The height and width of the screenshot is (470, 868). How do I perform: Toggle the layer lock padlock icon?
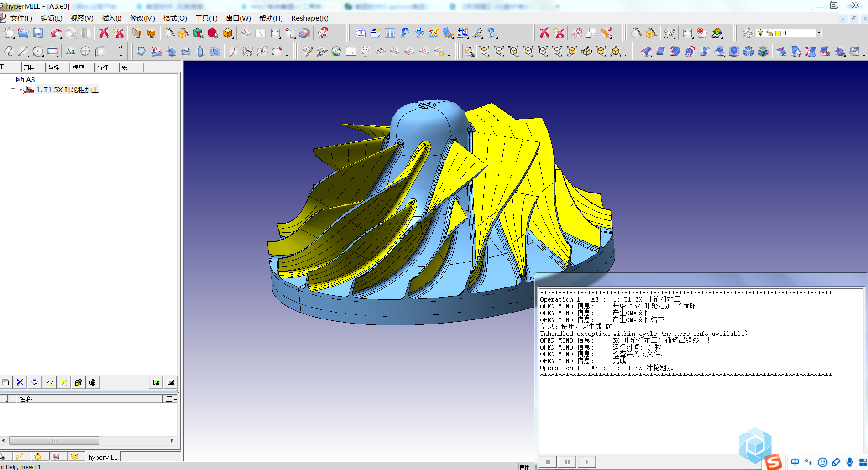pos(769,33)
